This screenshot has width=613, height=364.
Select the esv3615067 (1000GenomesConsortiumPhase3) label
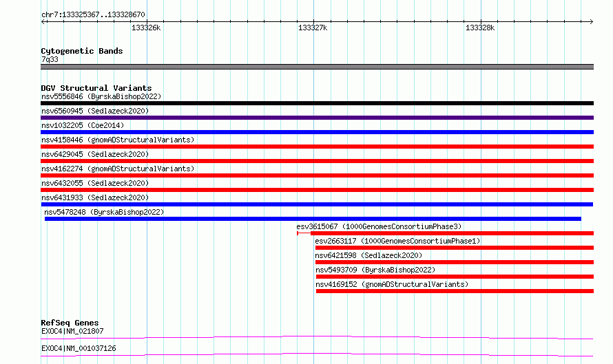point(379,226)
